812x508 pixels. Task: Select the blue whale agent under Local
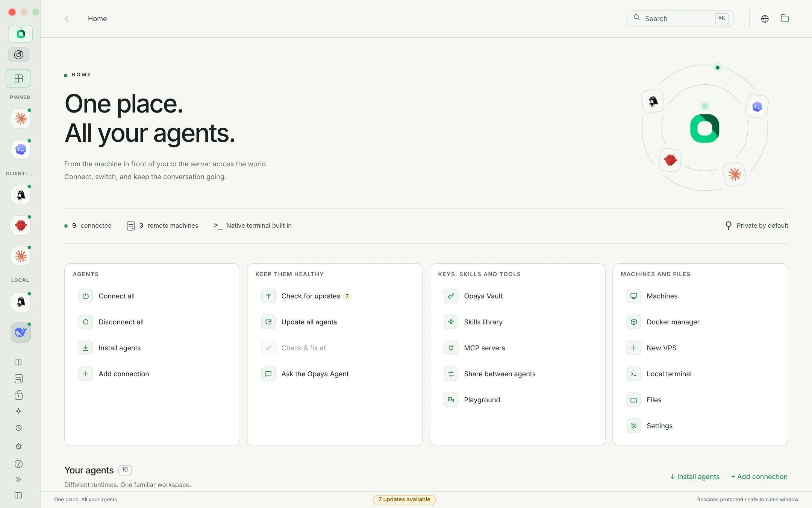tap(21, 333)
